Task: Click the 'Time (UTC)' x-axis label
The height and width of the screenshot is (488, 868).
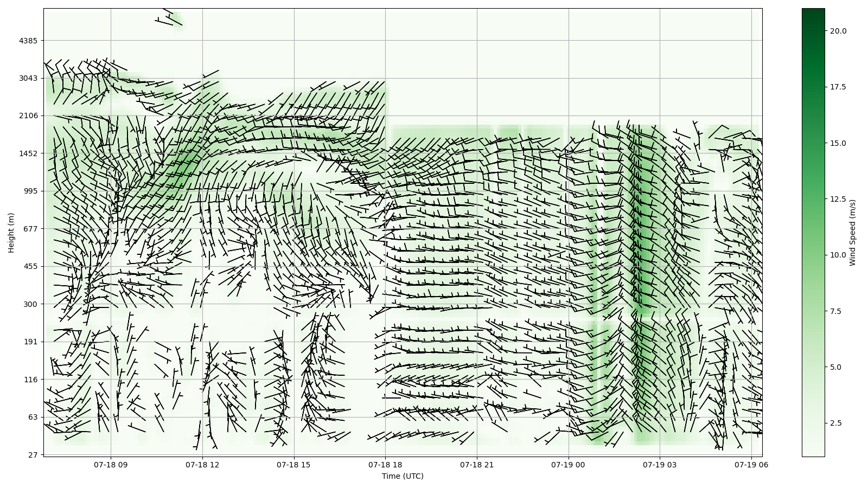Action: click(402, 476)
